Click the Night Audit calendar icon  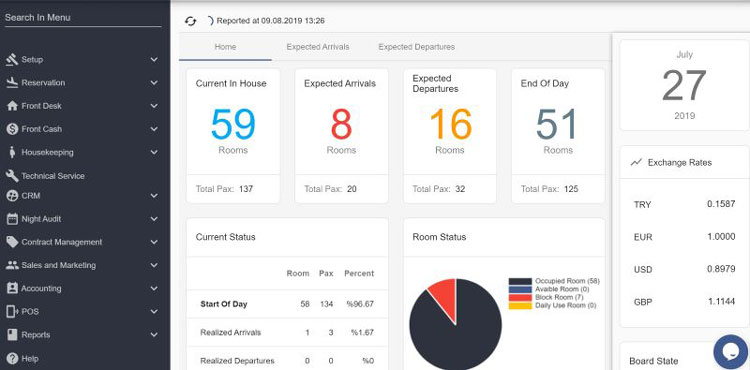(12, 219)
